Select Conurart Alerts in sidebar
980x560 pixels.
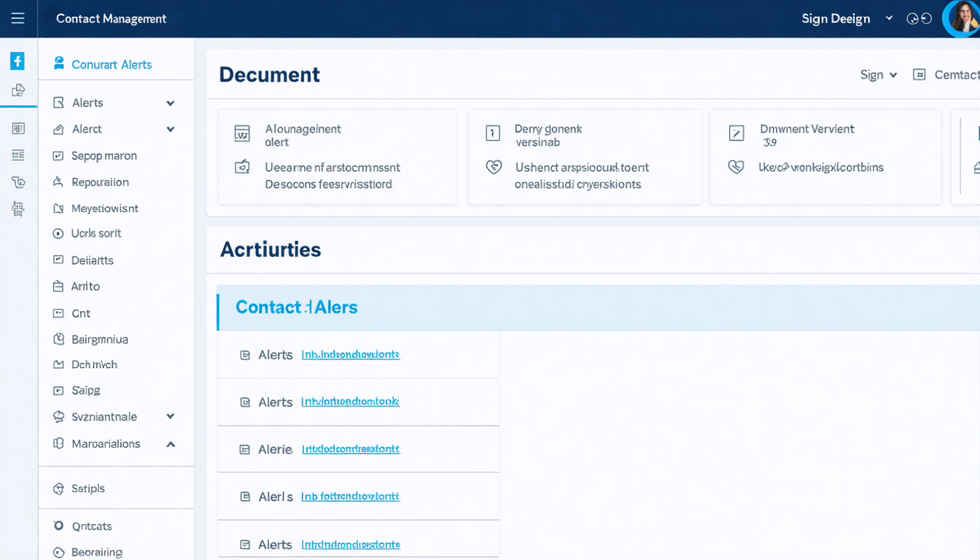tap(112, 64)
